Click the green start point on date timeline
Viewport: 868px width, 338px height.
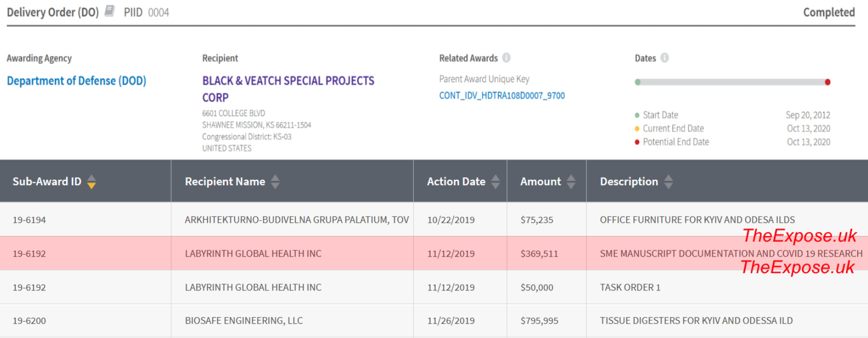(638, 82)
